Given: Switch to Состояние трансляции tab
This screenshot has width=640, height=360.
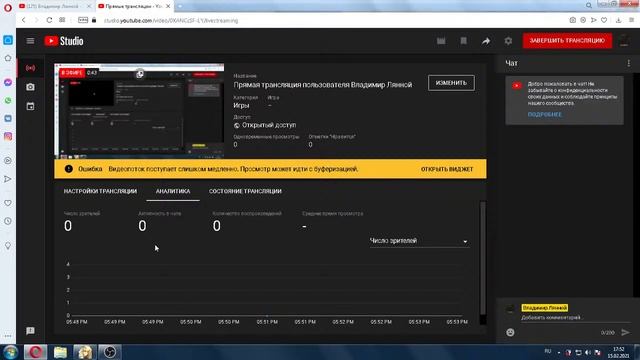Looking at the screenshot, I should coord(245,191).
